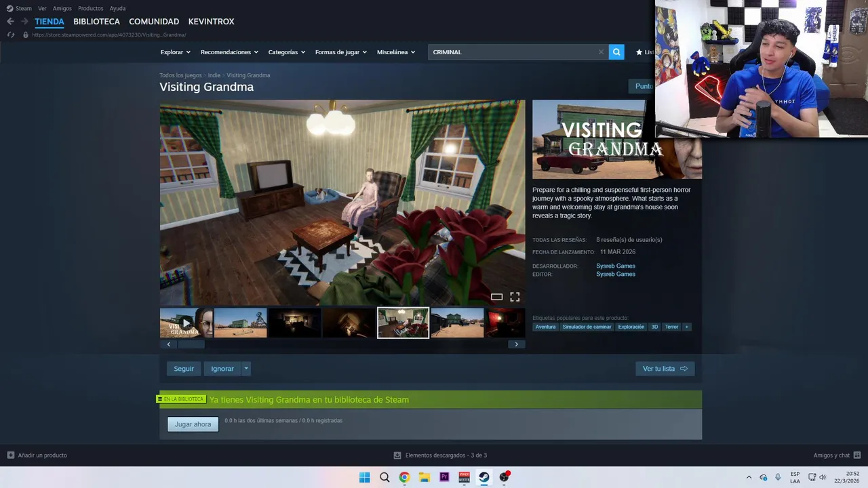This screenshot has height=488, width=868.
Task: Click the star wishlist icon
Action: (639, 52)
